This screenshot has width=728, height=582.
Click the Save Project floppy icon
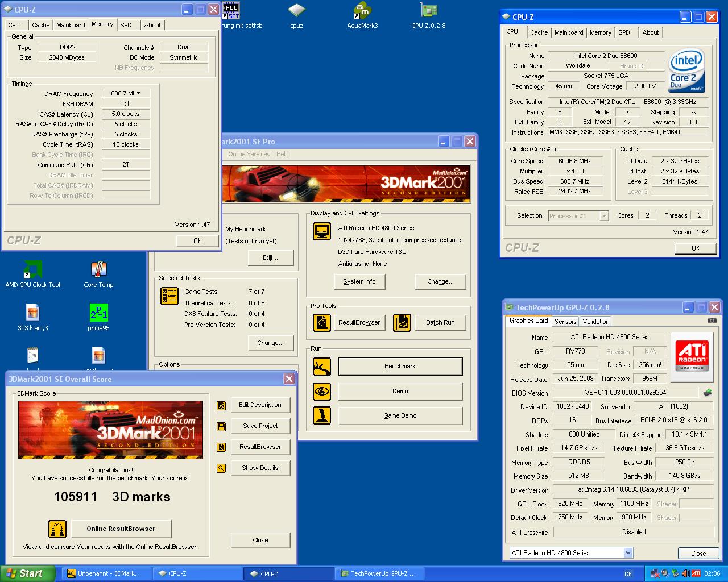(x=221, y=426)
